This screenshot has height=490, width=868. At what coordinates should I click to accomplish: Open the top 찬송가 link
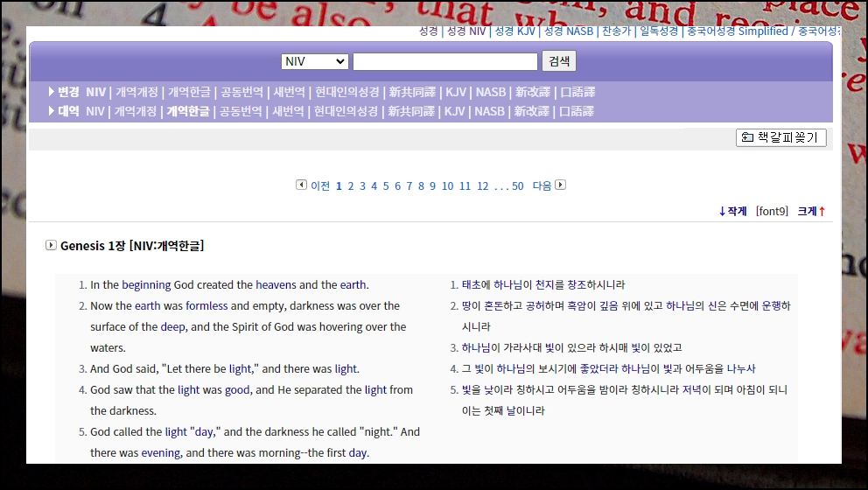(x=617, y=31)
